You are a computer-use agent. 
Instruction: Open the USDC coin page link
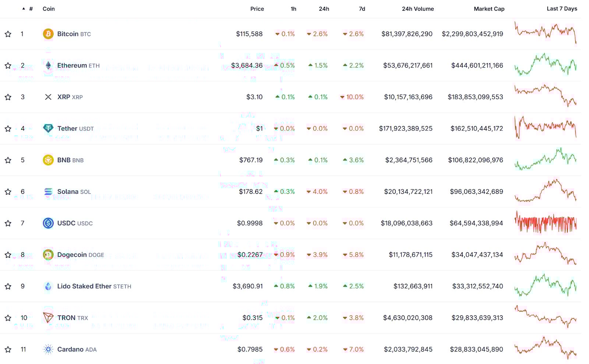click(x=75, y=223)
